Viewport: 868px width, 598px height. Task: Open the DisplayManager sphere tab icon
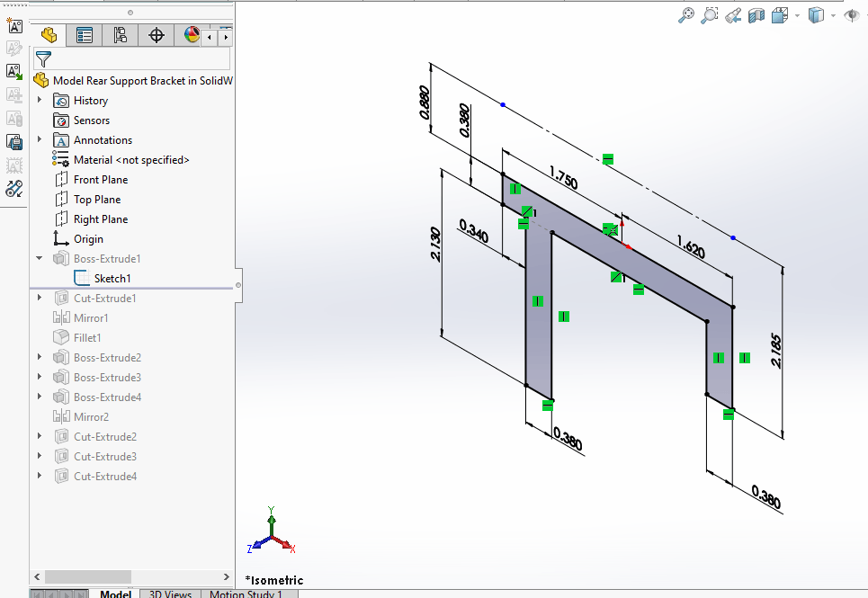point(191,34)
